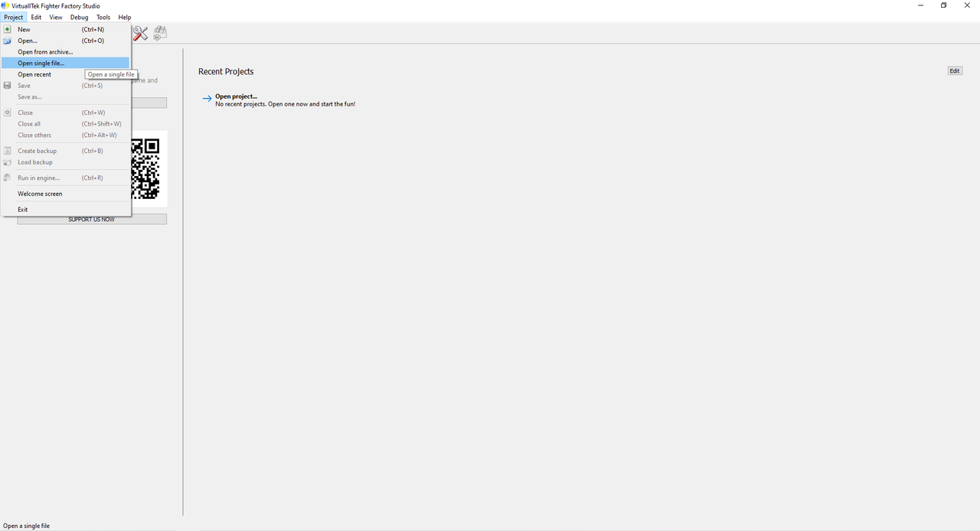The height and width of the screenshot is (531, 980).
Task: Click the Edit button for Recent Projects
Action: pyautogui.click(x=954, y=71)
